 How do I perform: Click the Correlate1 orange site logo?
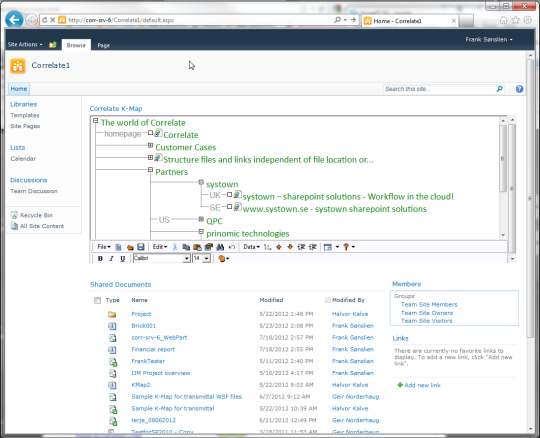[x=18, y=66]
